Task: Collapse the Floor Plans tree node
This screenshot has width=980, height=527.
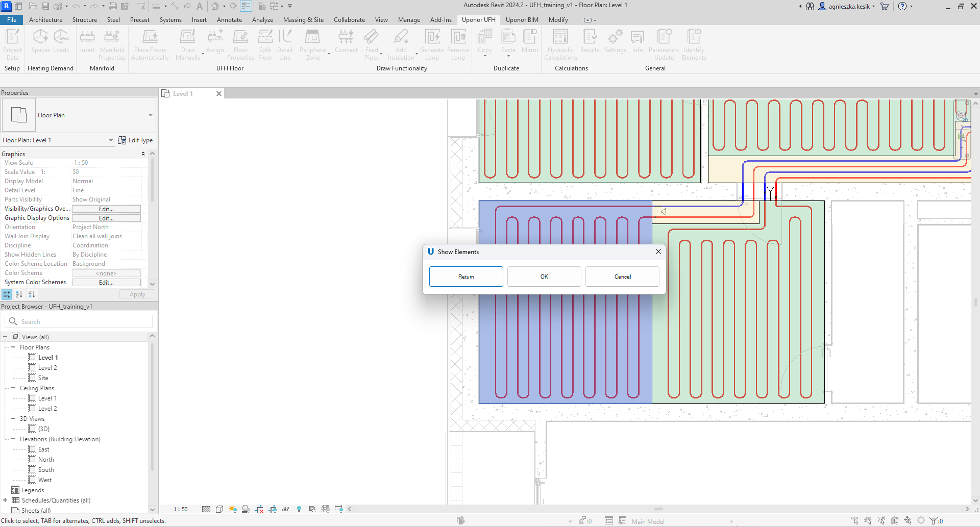Action: [x=13, y=347]
